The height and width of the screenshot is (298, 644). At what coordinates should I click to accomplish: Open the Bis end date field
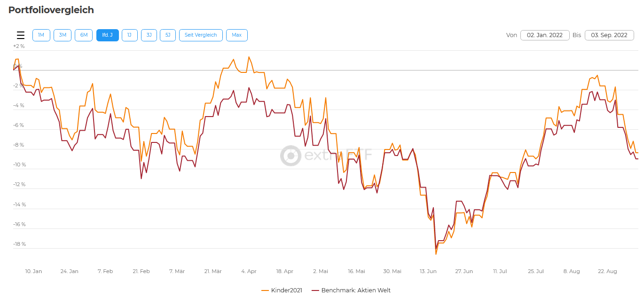609,35
